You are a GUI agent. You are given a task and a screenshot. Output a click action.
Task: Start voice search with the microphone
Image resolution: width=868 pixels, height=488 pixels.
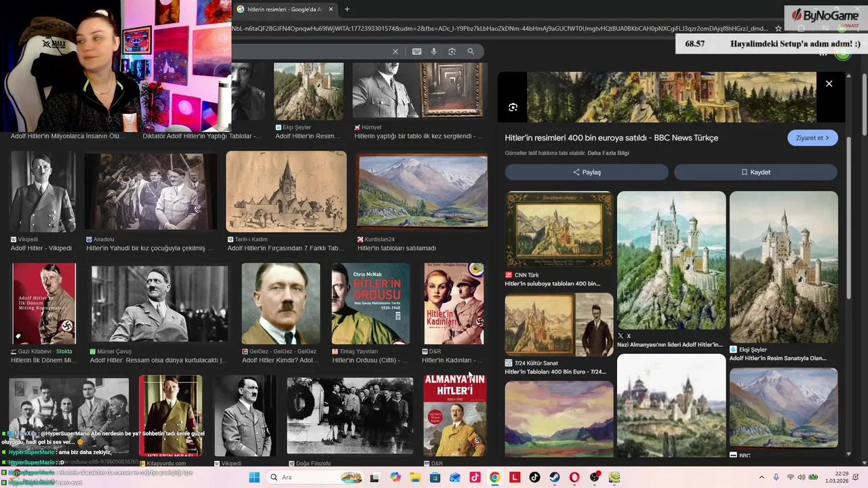tap(434, 52)
